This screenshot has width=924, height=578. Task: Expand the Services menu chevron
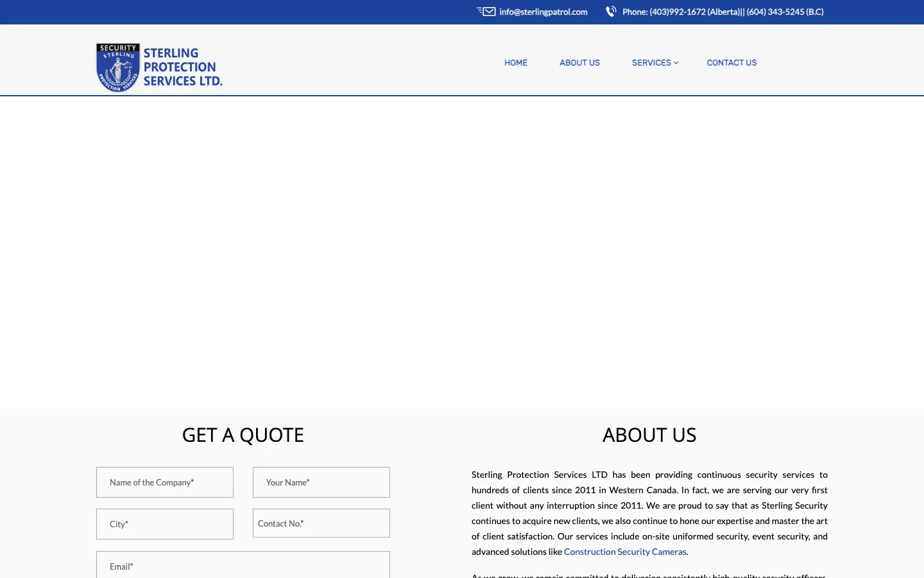676,63
